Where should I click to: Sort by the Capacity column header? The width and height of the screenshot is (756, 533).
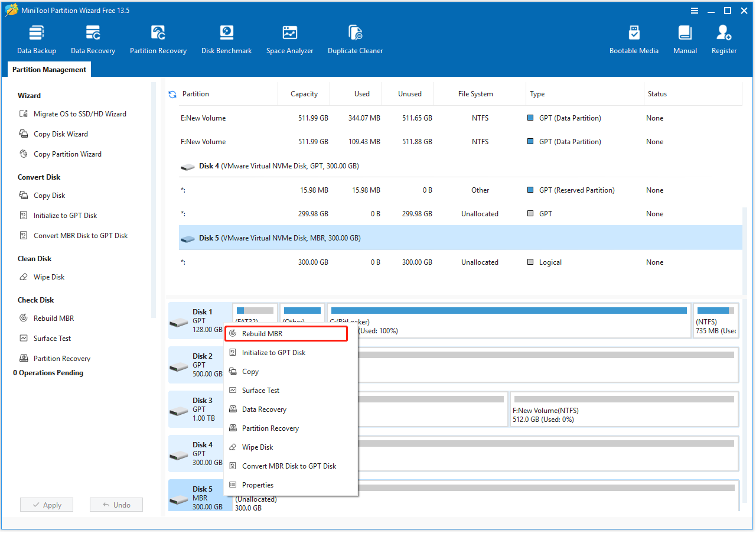pyautogui.click(x=304, y=94)
